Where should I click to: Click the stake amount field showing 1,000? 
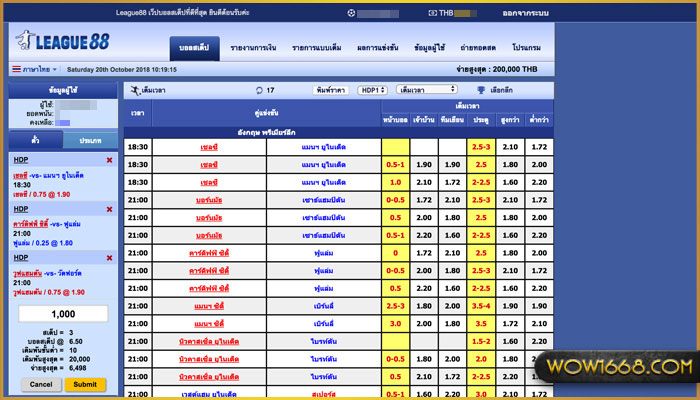tap(63, 314)
